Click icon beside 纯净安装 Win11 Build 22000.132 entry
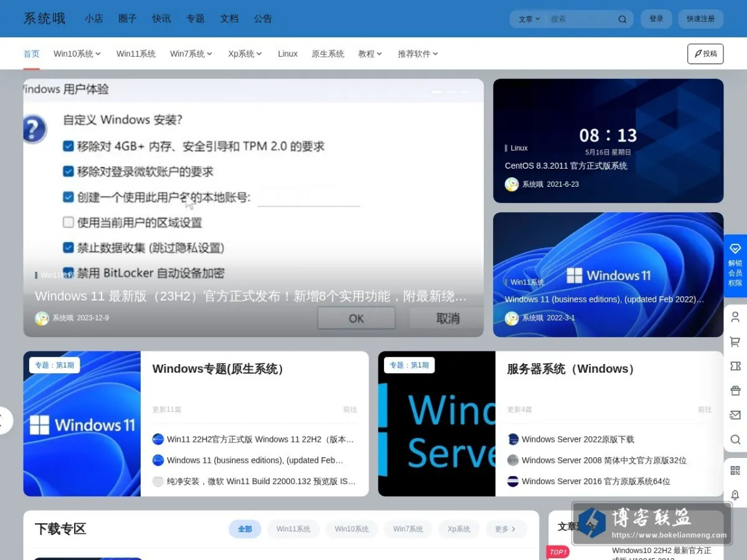747x560 pixels. (x=158, y=482)
